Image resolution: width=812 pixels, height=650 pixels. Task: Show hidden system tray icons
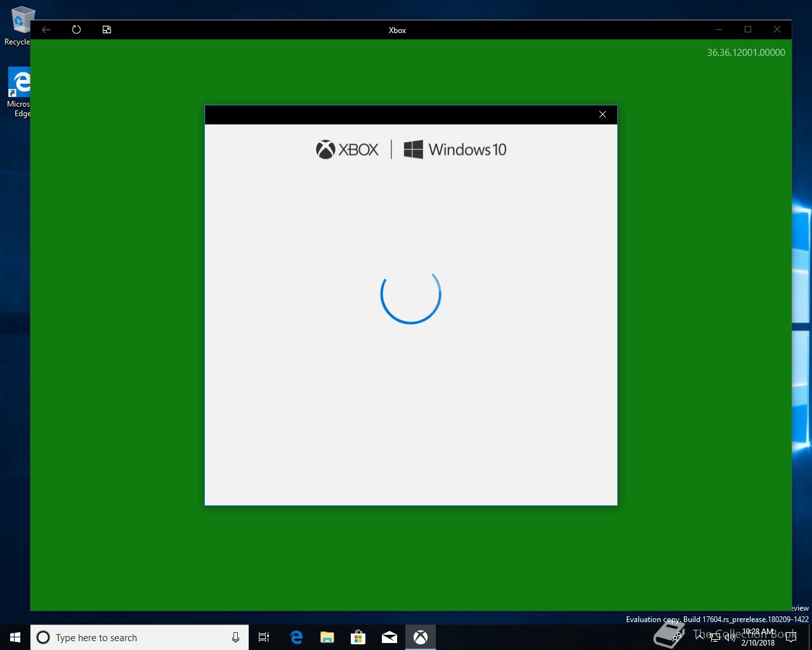(x=700, y=637)
